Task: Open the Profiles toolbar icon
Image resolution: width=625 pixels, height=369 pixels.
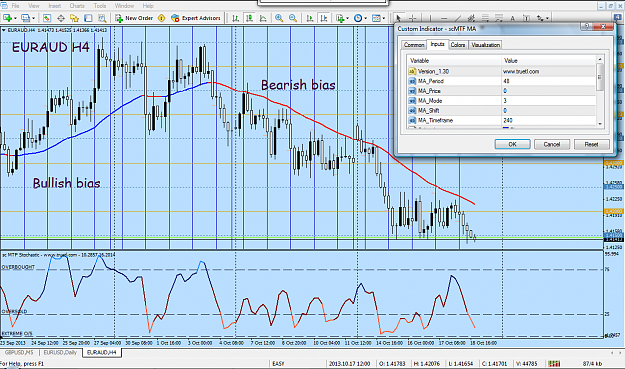Action: [26, 18]
